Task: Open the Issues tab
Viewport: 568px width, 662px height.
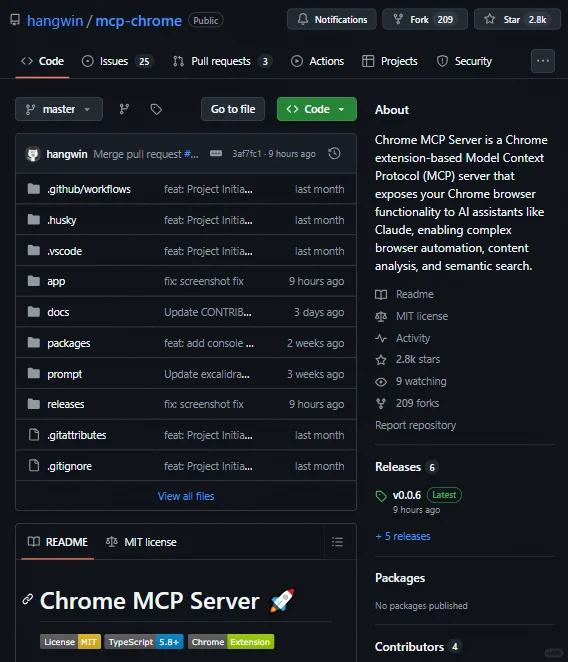Action: 117,61
